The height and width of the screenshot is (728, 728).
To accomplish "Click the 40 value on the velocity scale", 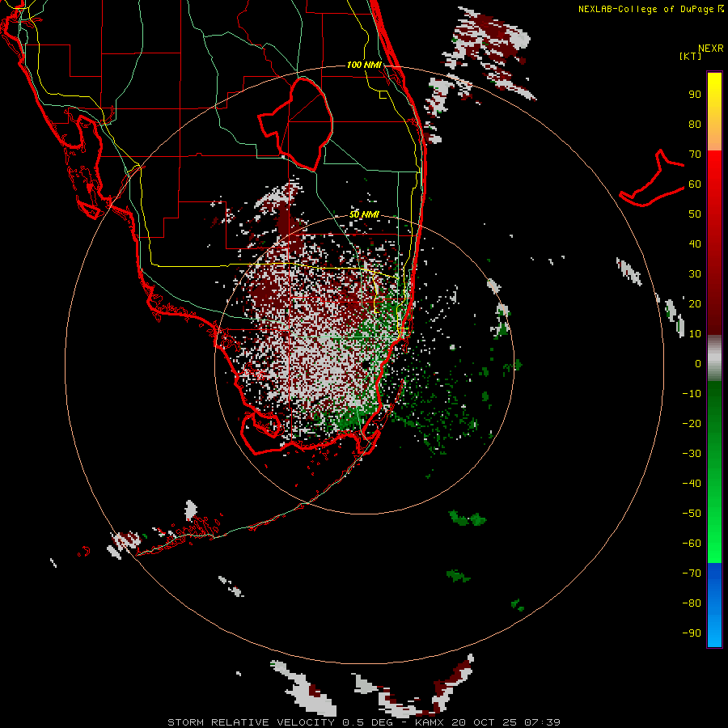I will click(x=695, y=243).
